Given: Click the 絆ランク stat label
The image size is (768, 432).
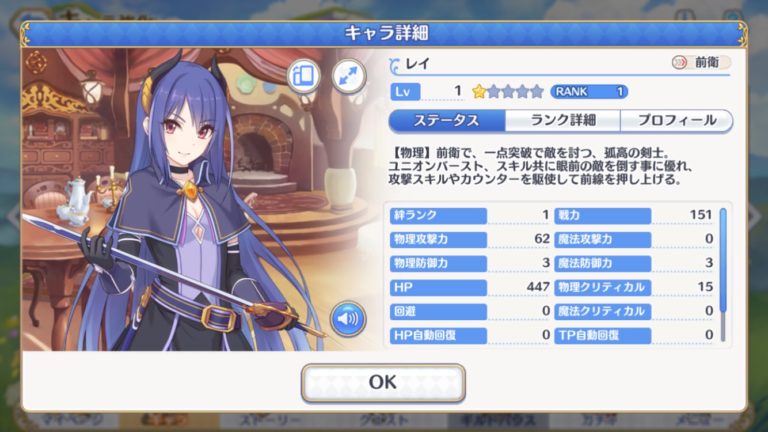Looking at the screenshot, I should [438, 216].
